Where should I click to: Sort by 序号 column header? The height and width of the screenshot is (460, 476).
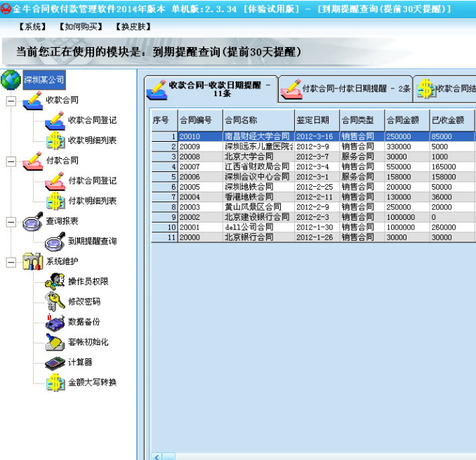click(x=164, y=120)
